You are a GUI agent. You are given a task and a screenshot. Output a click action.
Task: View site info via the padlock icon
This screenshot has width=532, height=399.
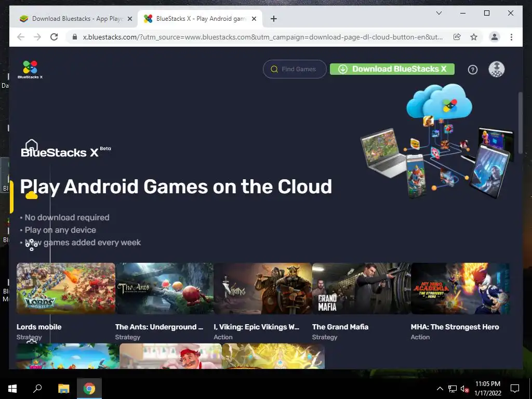click(x=75, y=37)
